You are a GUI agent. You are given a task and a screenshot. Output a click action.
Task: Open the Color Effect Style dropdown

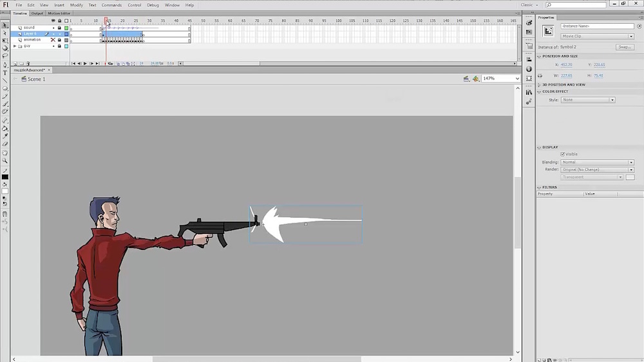pos(588,100)
